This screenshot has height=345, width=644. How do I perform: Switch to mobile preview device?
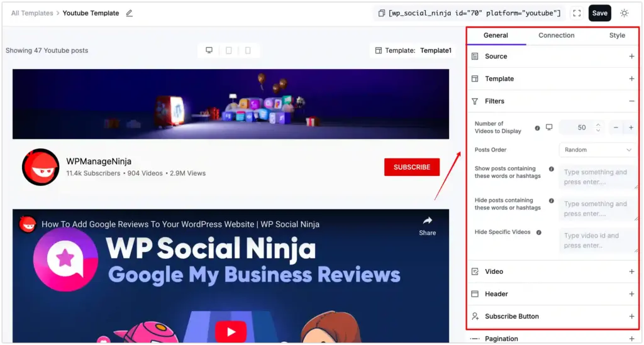248,50
